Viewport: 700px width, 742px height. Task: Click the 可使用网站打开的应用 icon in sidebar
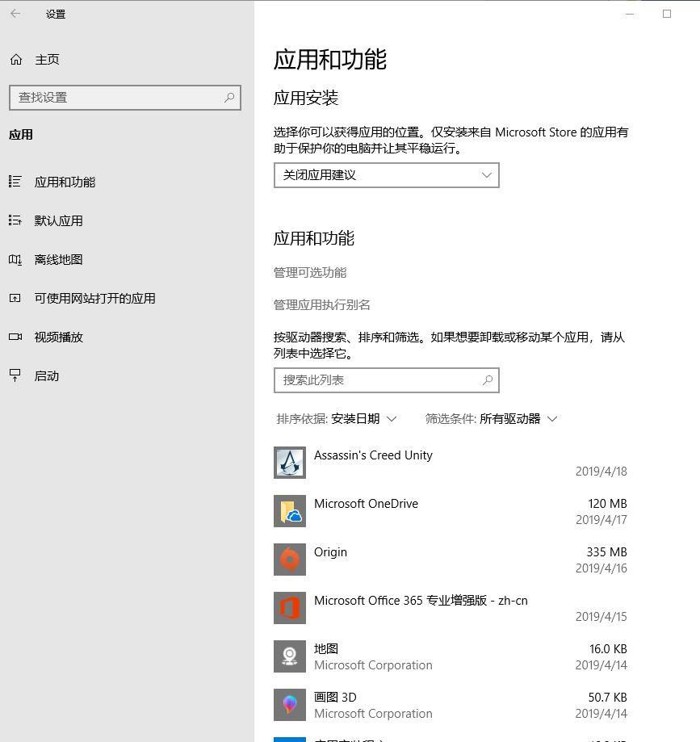coord(15,298)
